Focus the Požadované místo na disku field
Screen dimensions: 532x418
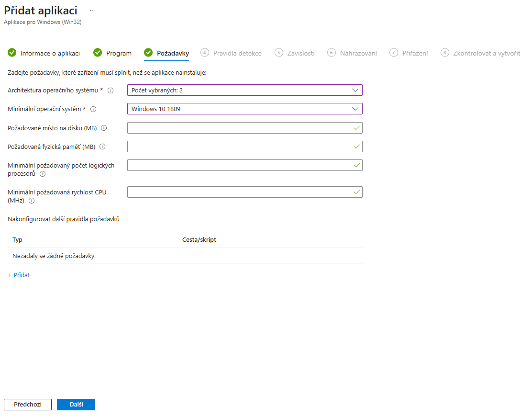coord(244,128)
